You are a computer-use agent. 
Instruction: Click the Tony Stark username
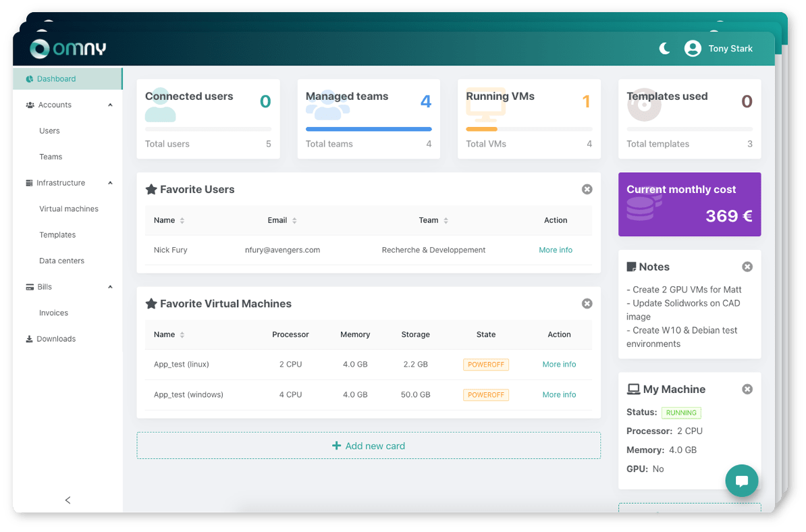(730, 49)
